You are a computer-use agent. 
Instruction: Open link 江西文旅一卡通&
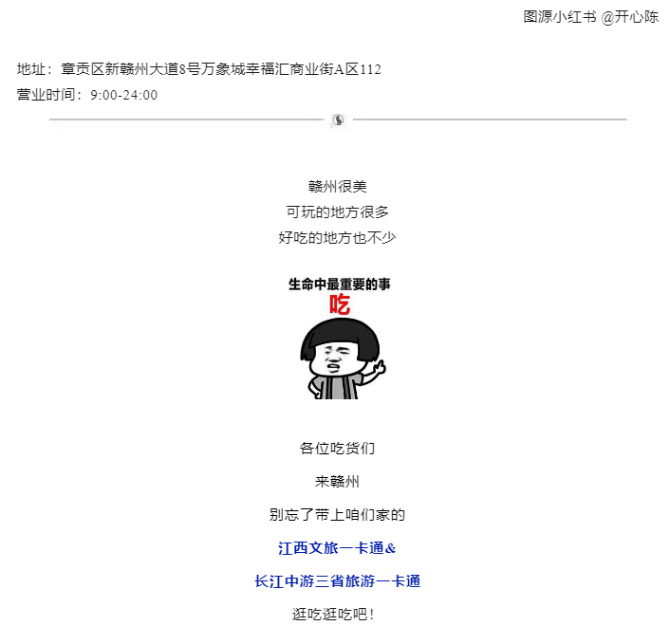click(x=337, y=548)
